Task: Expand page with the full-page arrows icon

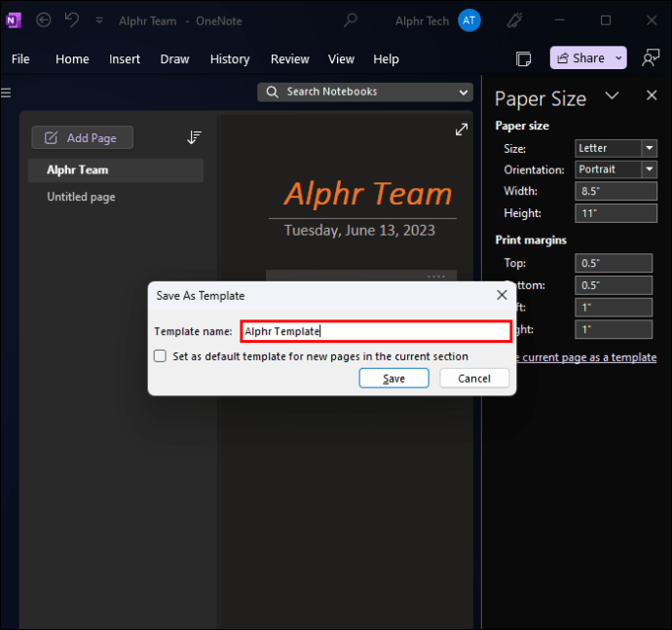Action: tap(462, 129)
